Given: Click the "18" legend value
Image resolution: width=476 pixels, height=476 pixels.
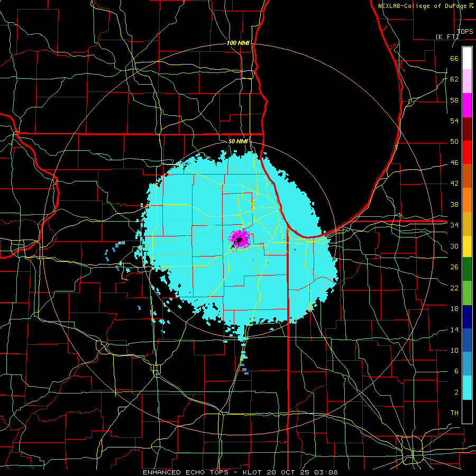Looking at the screenshot, I should click(x=454, y=309).
